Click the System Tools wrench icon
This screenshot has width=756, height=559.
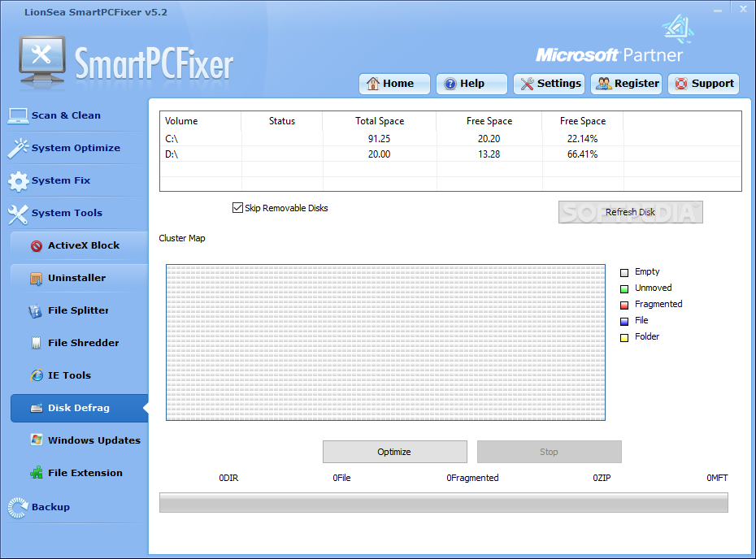pos(19,214)
